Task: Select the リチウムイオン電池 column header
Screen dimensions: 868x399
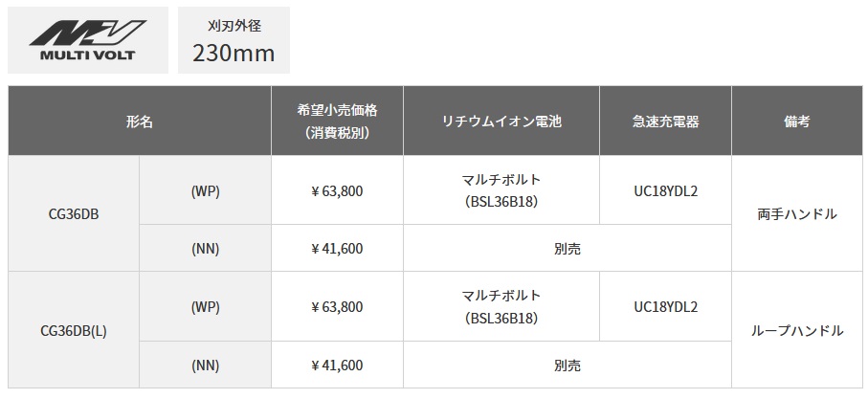Action: (x=501, y=122)
